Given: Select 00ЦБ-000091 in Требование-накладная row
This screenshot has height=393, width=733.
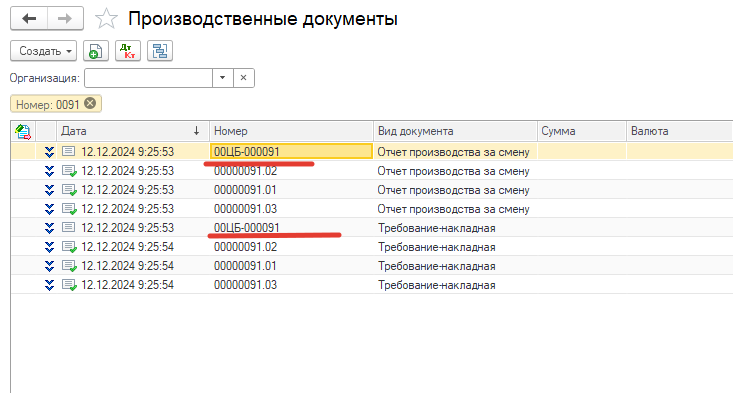Looking at the screenshot, I should (247, 228).
